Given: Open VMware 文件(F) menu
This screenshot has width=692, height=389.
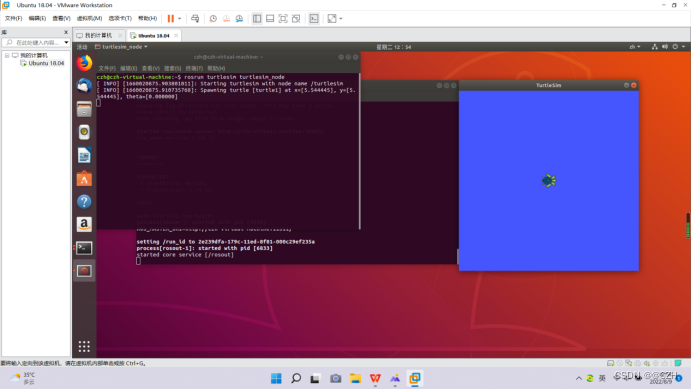Looking at the screenshot, I should [13, 19].
